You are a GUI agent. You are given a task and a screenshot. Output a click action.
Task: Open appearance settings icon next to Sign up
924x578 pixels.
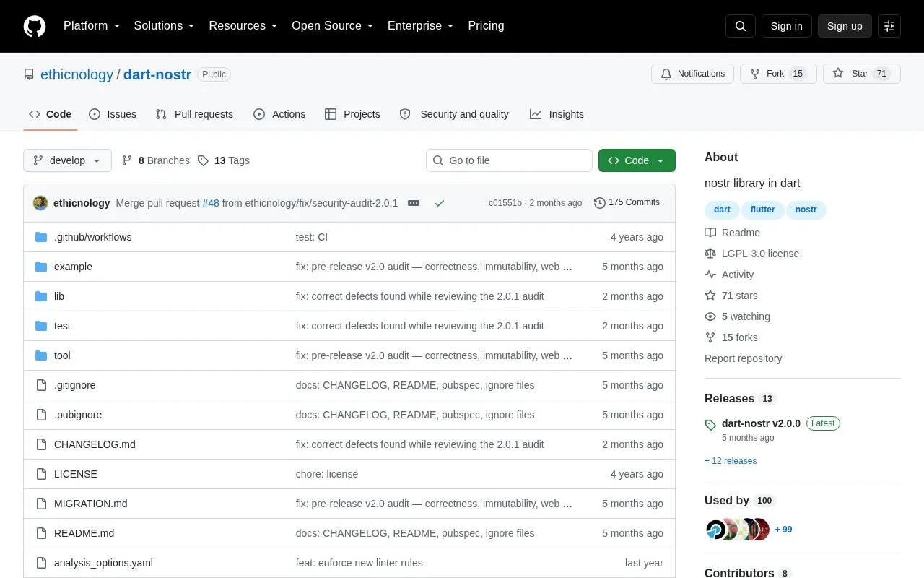(x=889, y=26)
